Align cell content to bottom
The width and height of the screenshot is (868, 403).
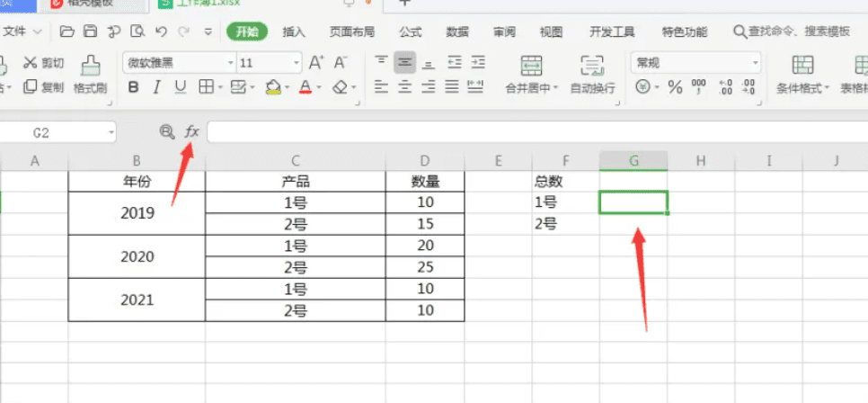(428, 64)
